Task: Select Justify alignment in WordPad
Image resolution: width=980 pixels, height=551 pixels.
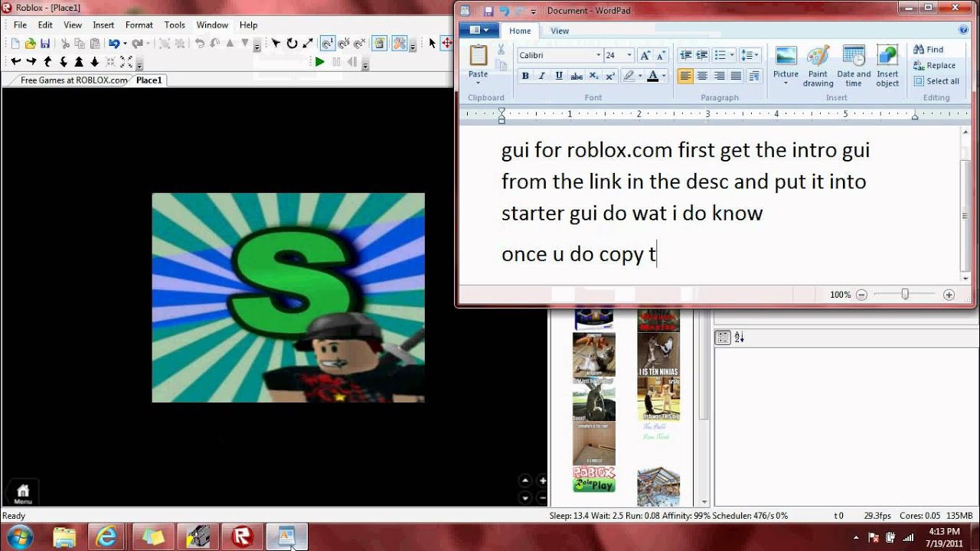Action: (x=737, y=76)
